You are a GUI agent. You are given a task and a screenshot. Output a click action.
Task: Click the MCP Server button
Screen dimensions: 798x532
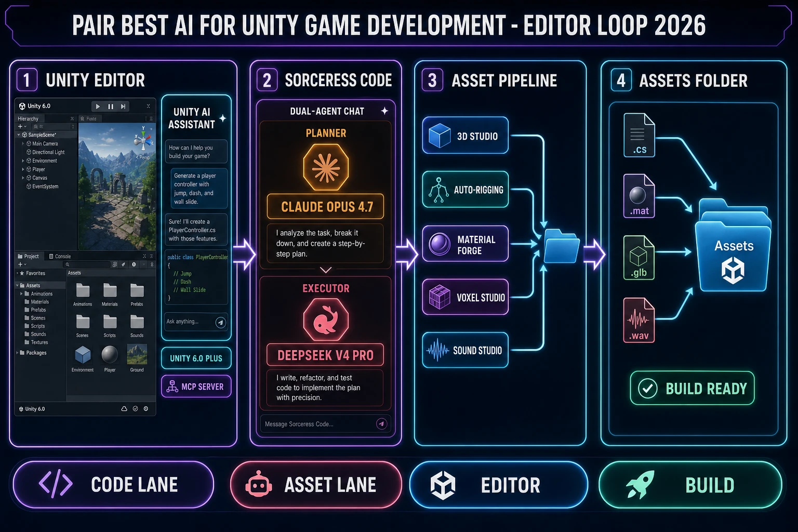pos(196,387)
